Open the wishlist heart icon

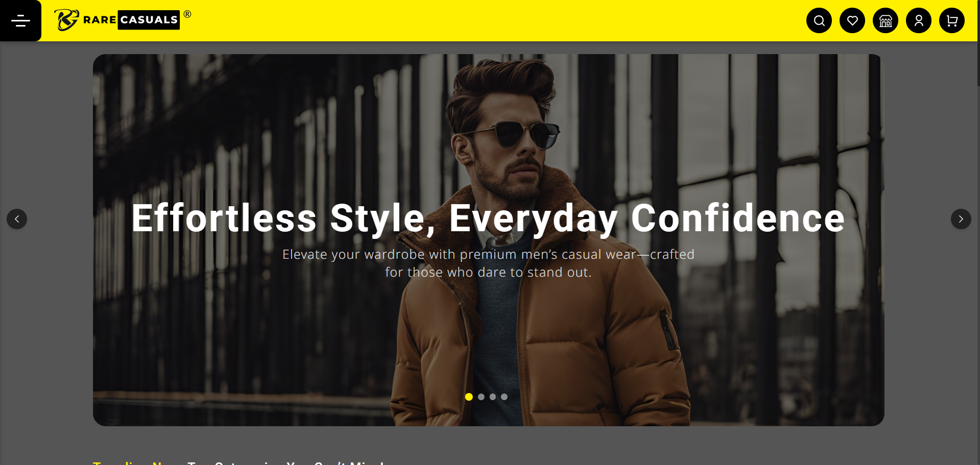pyautogui.click(x=852, y=20)
